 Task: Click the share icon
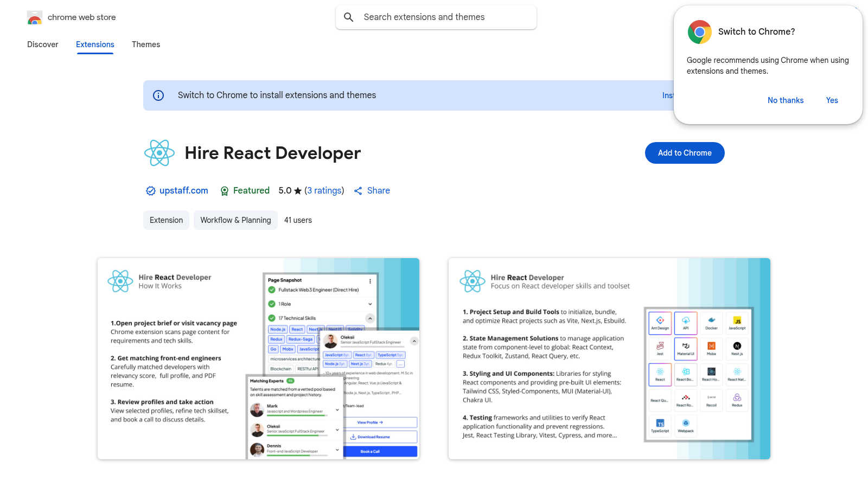pyautogui.click(x=358, y=191)
